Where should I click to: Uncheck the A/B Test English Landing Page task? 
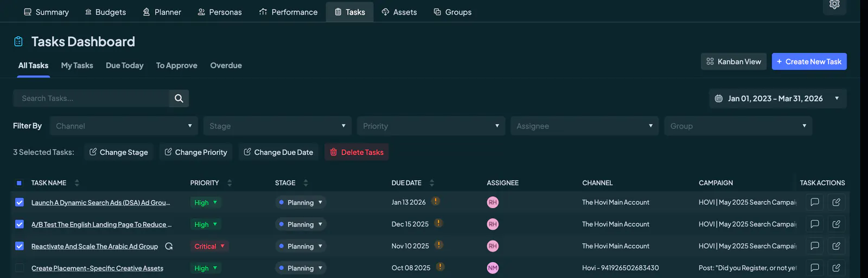[20, 224]
